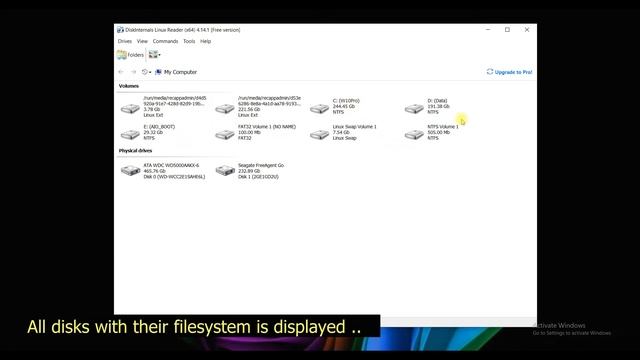This screenshot has width=640, height=360.
Task: Select the 221.56 Gb Linux Ext volume icon
Action: pyautogui.click(x=225, y=108)
